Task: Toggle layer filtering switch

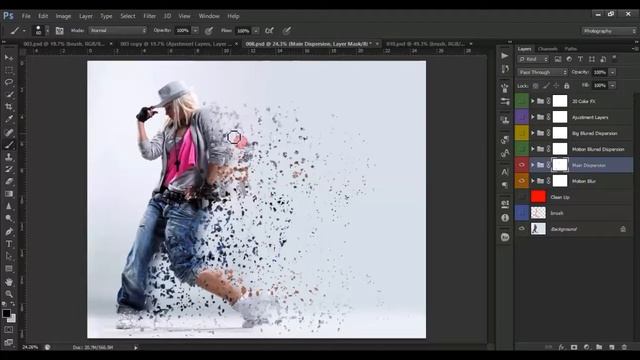Action: click(614, 58)
